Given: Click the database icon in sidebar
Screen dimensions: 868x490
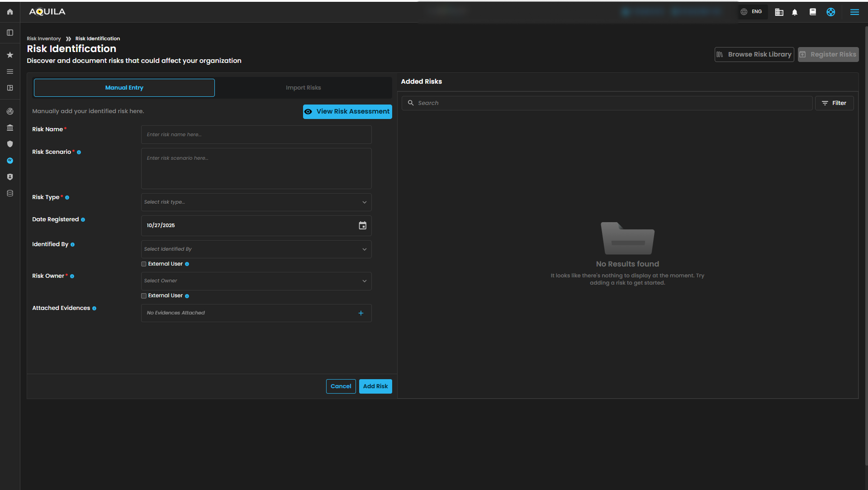Looking at the screenshot, I should click(x=10, y=193).
